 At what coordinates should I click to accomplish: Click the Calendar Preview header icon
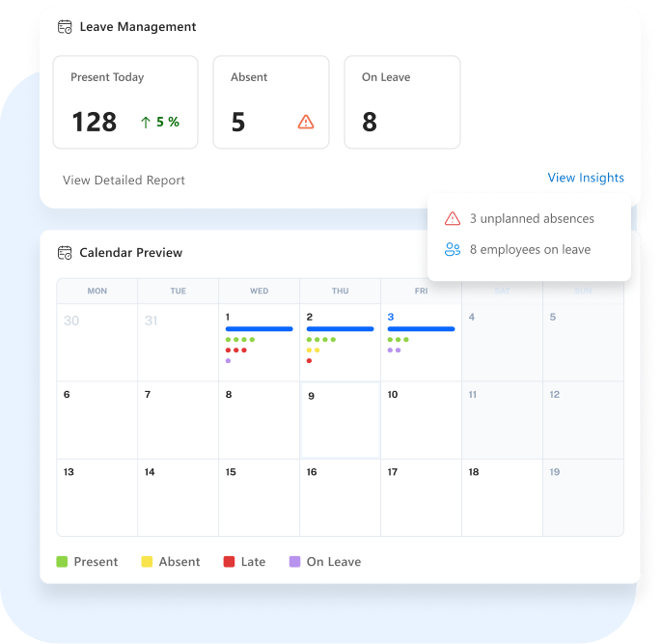(66, 253)
